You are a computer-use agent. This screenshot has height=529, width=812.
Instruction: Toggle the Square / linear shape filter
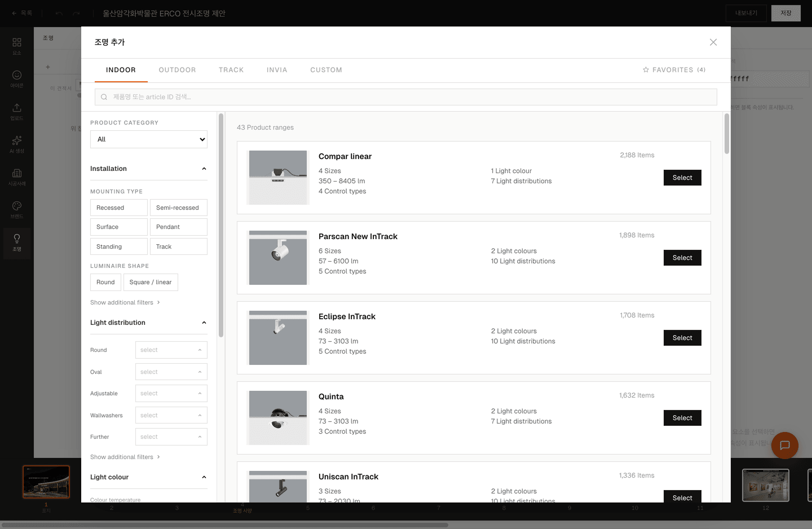(x=151, y=282)
